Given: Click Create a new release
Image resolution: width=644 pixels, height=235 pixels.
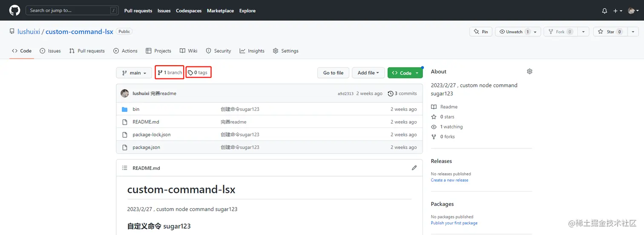Looking at the screenshot, I should coord(449,180).
